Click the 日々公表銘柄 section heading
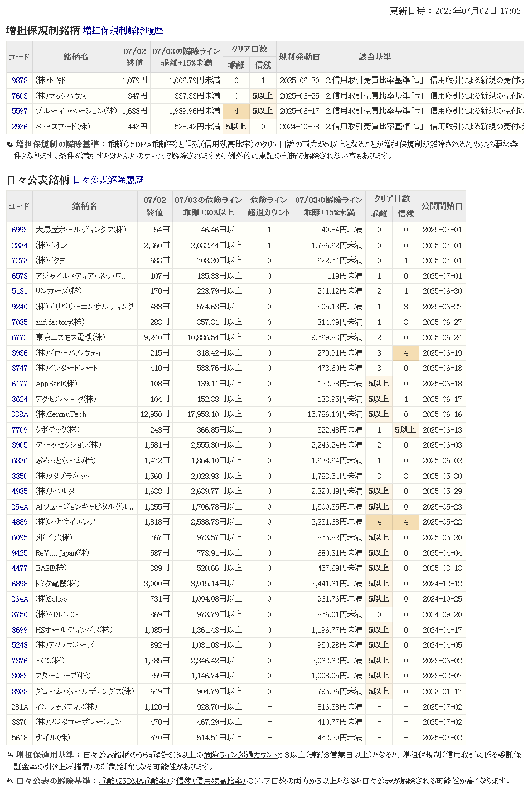 point(38,180)
